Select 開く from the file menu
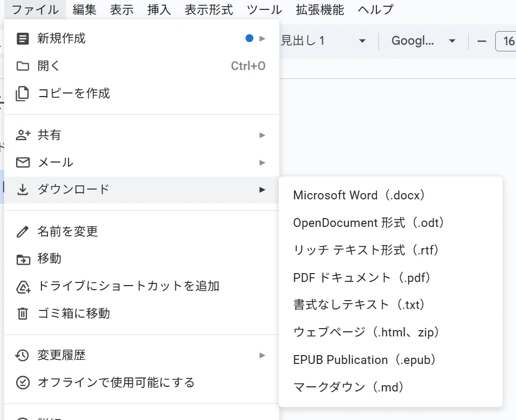The width and height of the screenshot is (516, 420). pyautogui.click(x=142, y=66)
